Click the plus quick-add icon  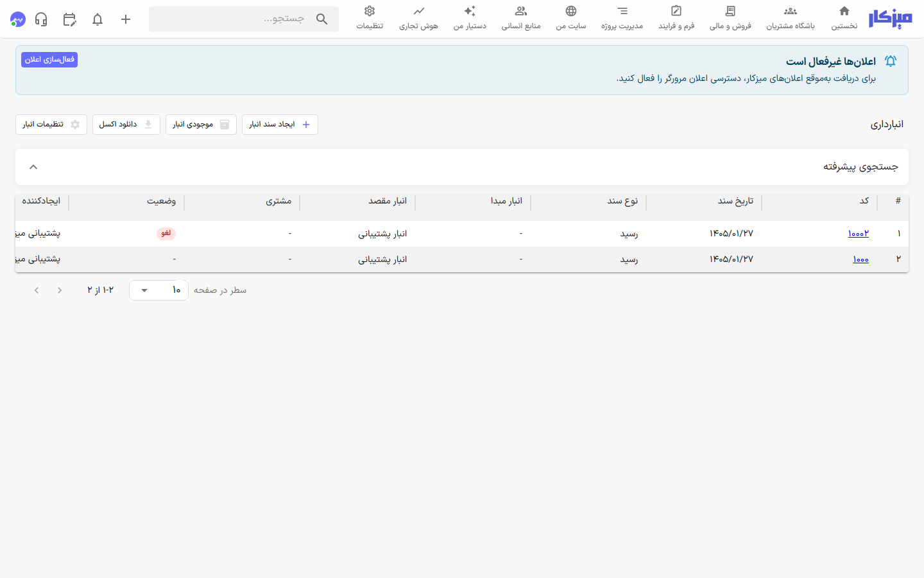tap(126, 19)
